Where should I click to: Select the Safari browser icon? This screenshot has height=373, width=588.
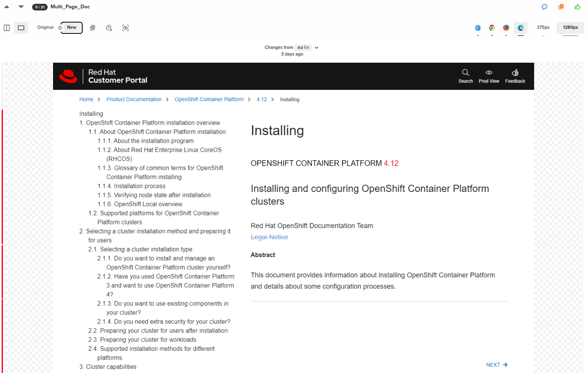pyautogui.click(x=478, y=28)
